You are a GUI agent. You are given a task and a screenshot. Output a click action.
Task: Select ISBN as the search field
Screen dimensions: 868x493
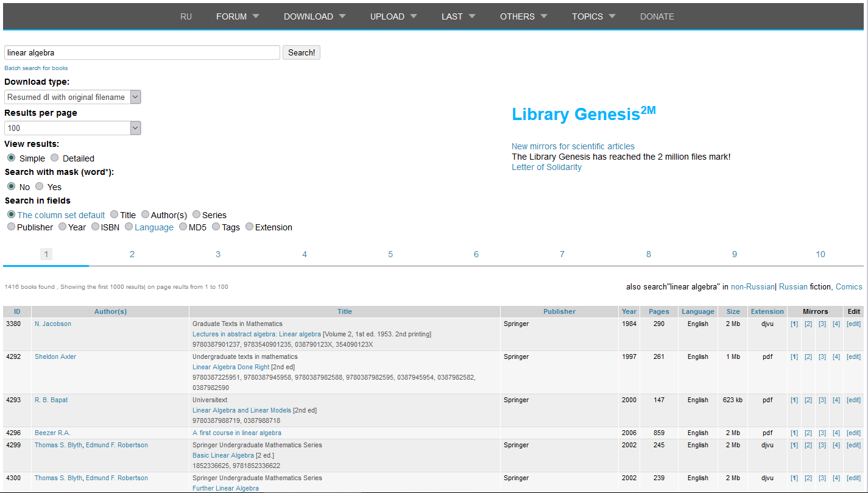point(96,226)
